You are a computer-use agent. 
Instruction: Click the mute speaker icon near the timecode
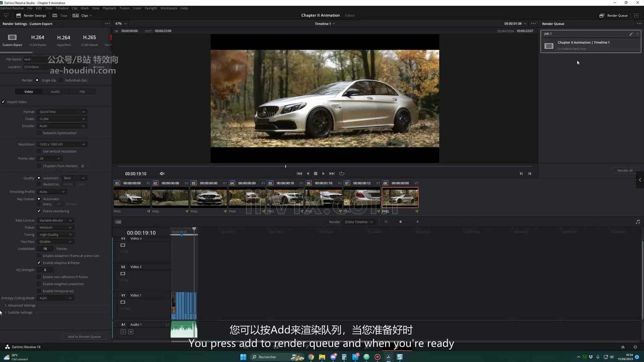click(x=162, y=173)
